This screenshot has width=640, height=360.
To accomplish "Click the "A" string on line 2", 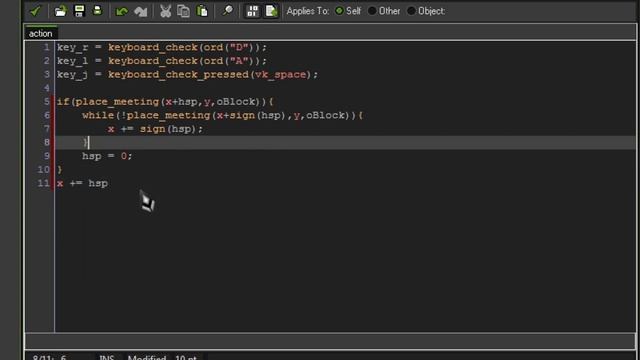I will (239, 61).
